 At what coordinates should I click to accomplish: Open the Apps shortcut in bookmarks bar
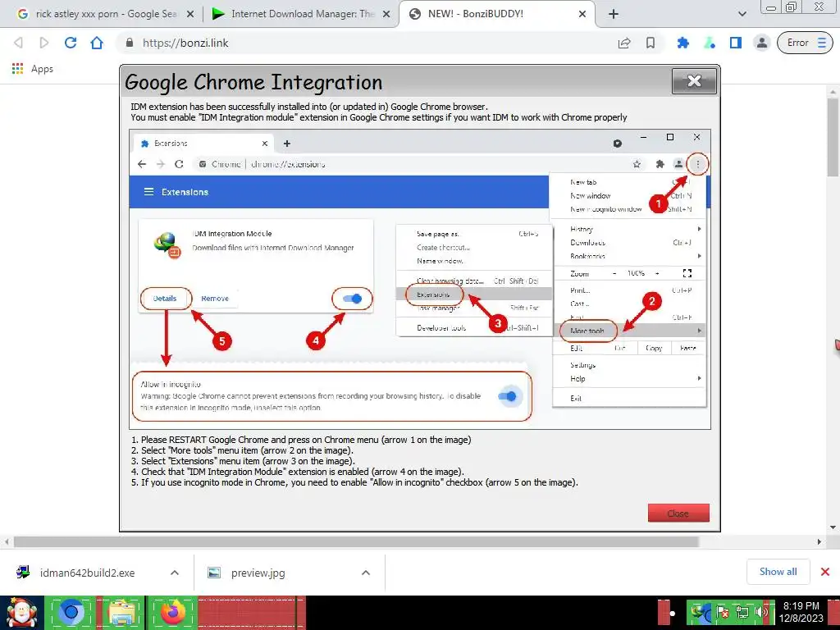[33, 69]
